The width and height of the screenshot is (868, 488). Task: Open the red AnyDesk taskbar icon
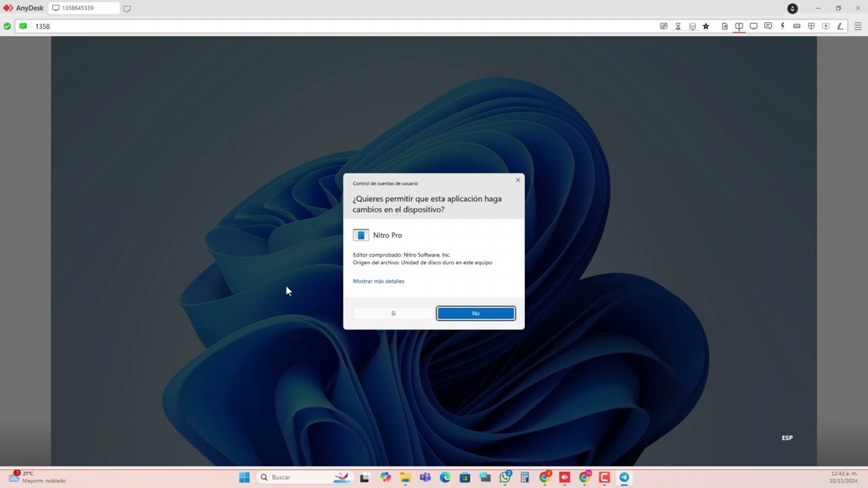click(564, 477)
